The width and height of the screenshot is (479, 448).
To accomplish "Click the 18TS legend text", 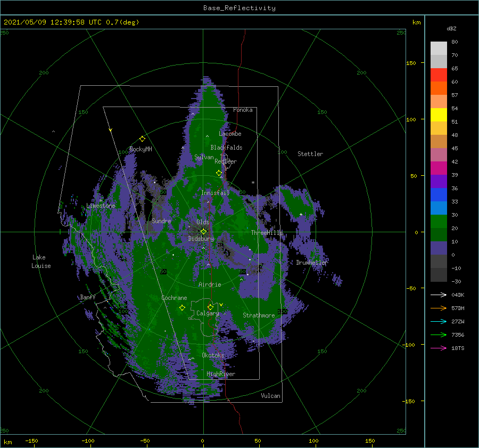I will pos(458,348).
